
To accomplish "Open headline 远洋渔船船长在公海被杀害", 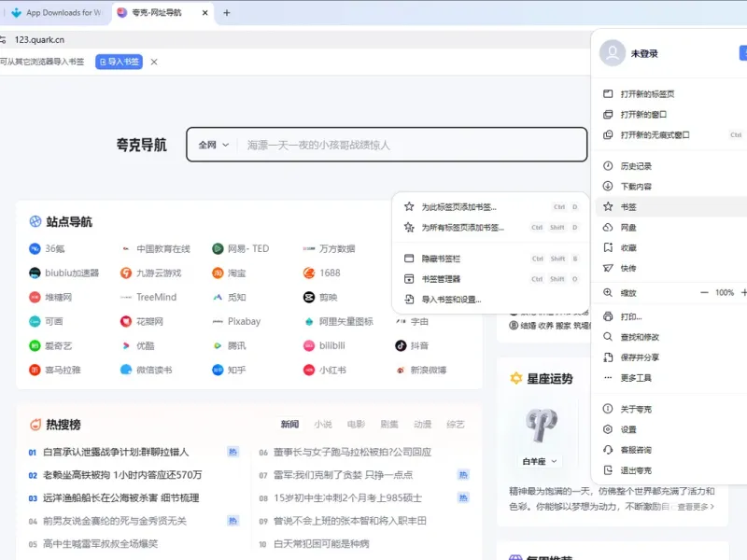I will point(121,497).
